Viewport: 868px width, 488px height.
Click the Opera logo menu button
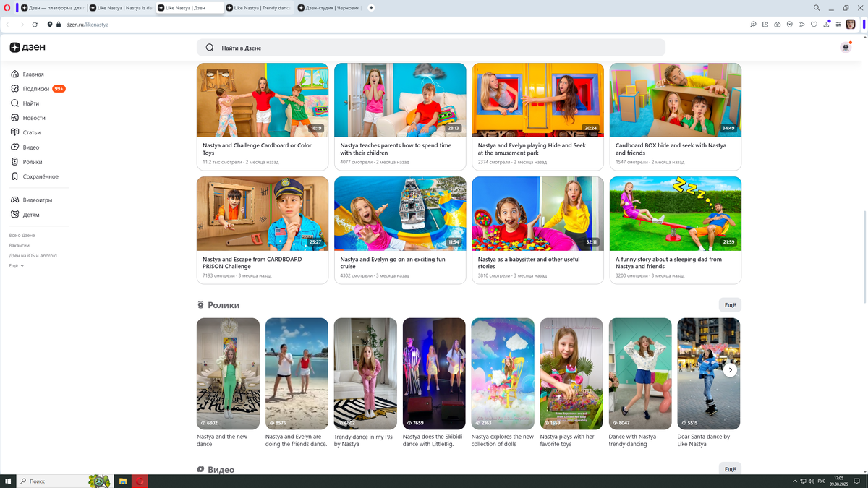tap(7, 8)
